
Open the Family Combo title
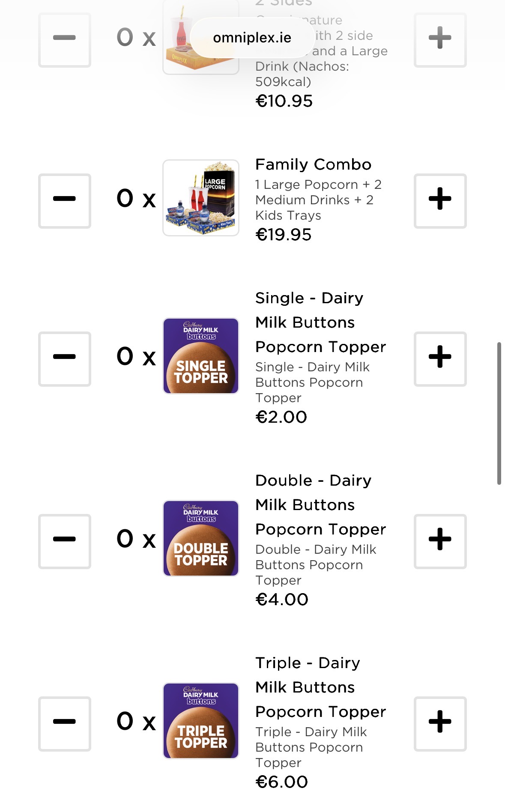pyautogui.click(x=313, y=164)
